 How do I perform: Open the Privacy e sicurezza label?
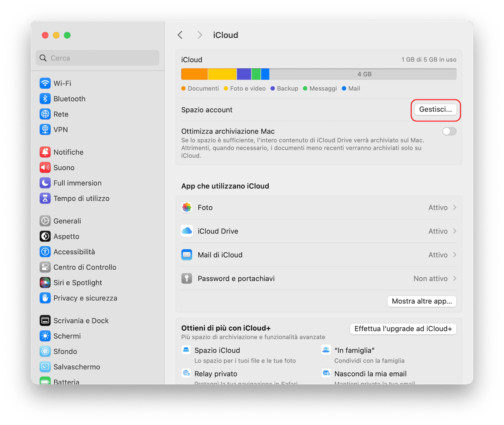pyautogui.click(x=85, y=298)
